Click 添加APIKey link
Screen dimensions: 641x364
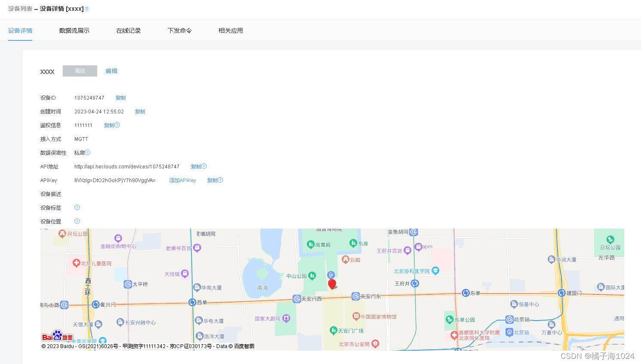pyautogui.click(x=183, y=180)
